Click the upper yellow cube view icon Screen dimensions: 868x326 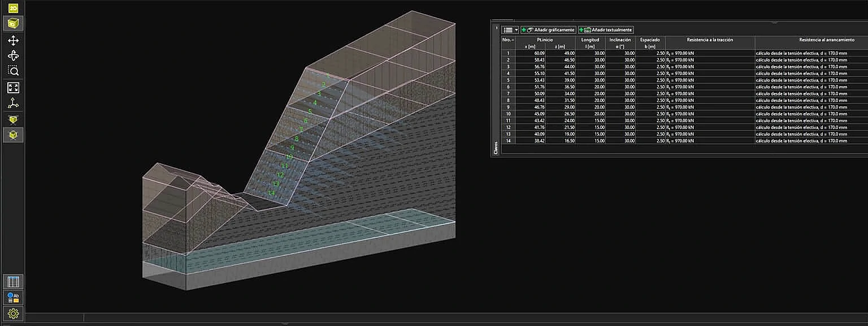pos(13,119)
